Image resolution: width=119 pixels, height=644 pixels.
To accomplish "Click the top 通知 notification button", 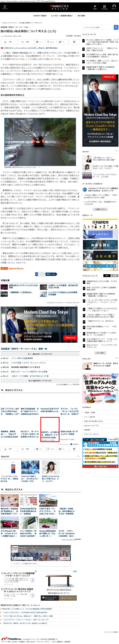I will 25,42.
